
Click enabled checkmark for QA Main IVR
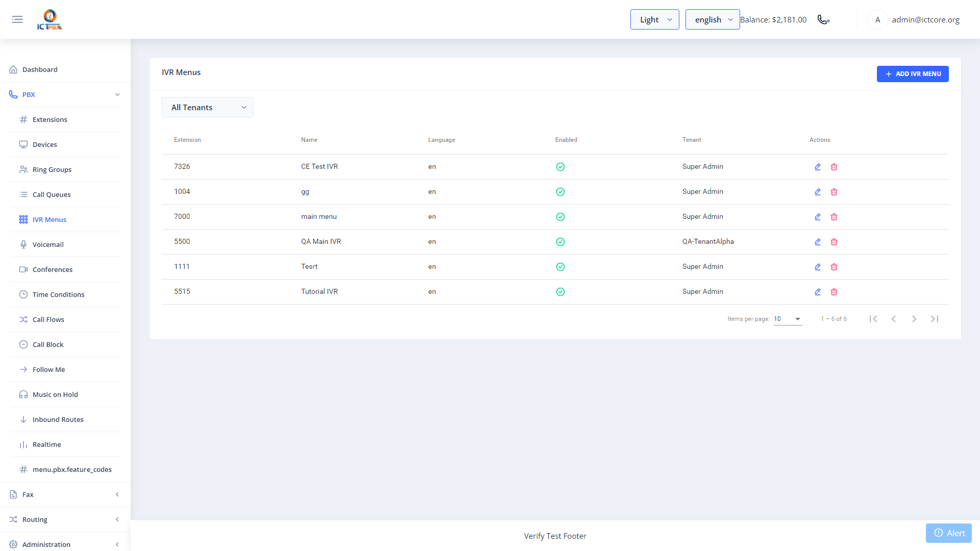560,242
